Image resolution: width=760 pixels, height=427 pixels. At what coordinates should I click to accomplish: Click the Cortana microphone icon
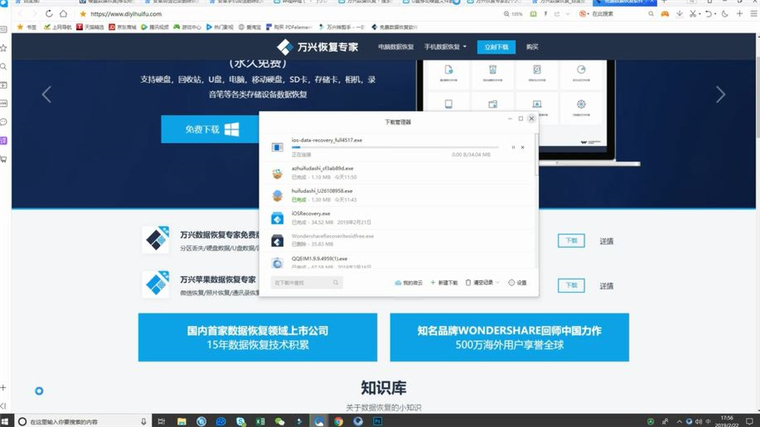143,421
